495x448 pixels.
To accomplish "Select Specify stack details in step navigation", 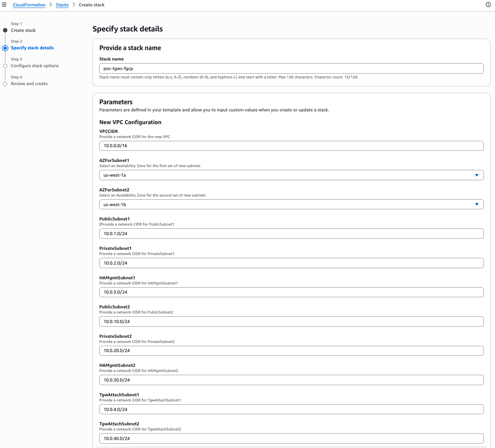I will click(32, 48).
